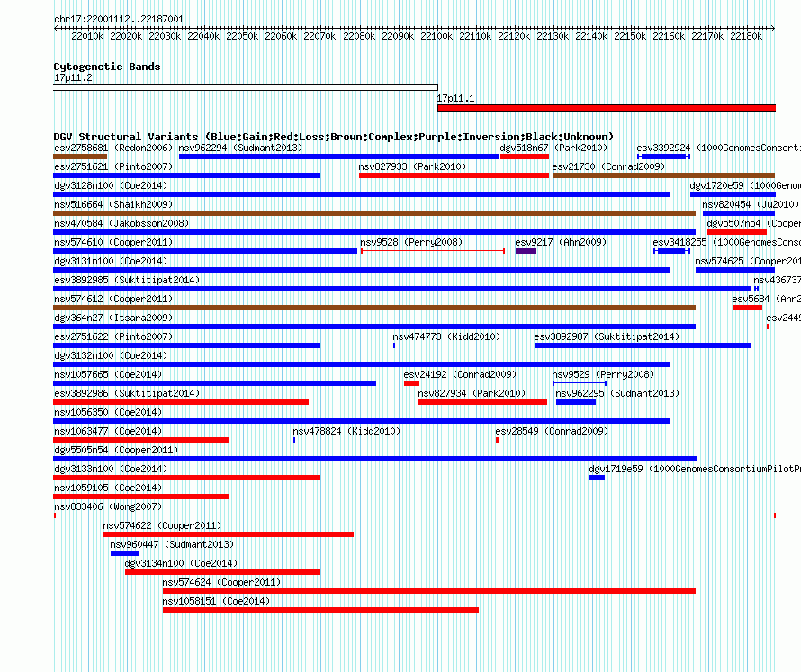Image resolution: width=801 pixels, height=672 pixels.
Task: Select the blue bar under esv3892987 (Suktitipat2014)
Action: (643, 345)
